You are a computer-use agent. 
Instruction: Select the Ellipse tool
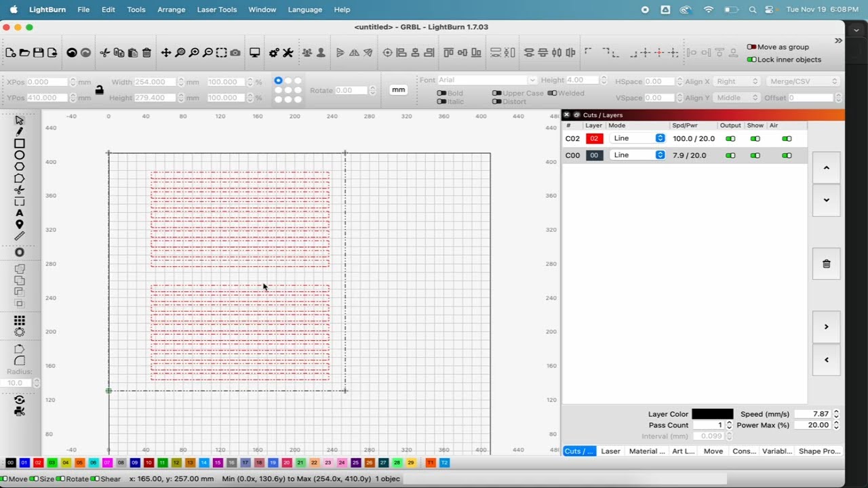(x=20, y=155)
